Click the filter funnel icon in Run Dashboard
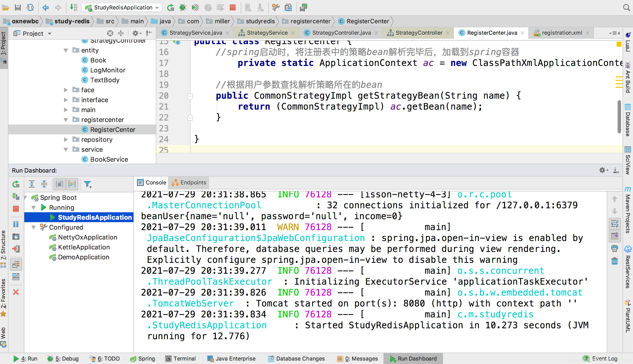This screenshot has height=364, width=633. (x=88, y=184)
